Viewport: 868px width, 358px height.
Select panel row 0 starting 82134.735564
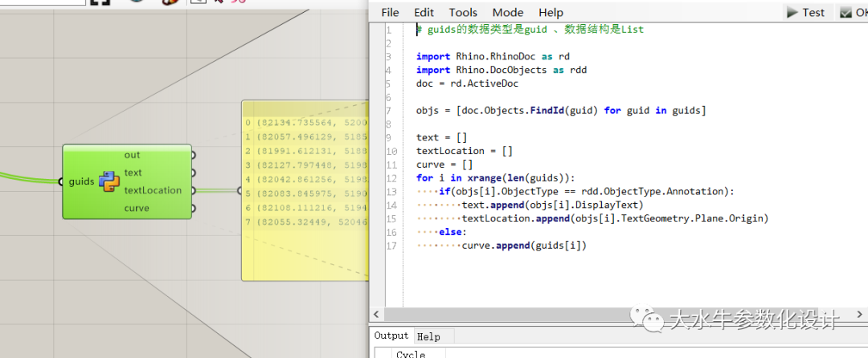pos(305,123)
